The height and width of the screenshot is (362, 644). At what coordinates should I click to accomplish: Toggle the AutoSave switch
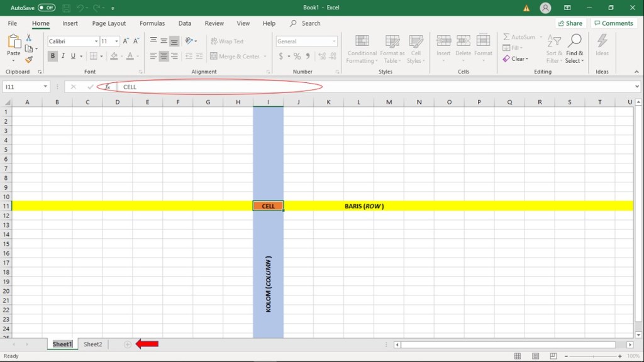(47, 8)
